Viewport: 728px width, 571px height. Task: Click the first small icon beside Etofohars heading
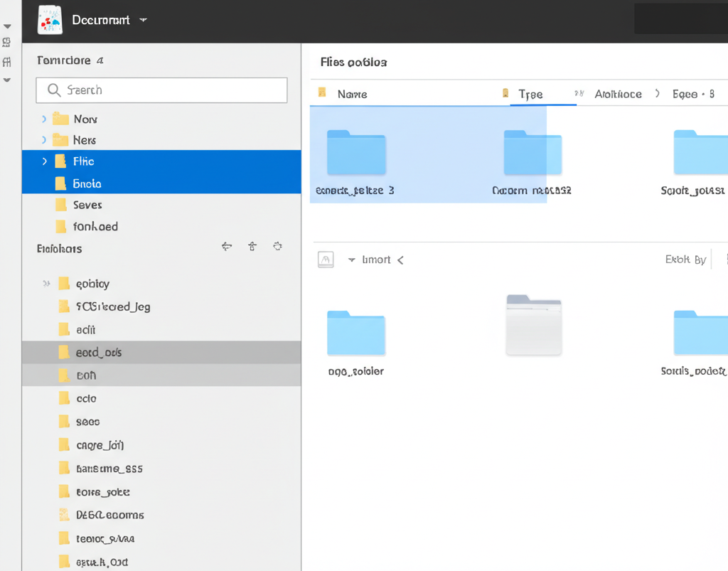227,247
